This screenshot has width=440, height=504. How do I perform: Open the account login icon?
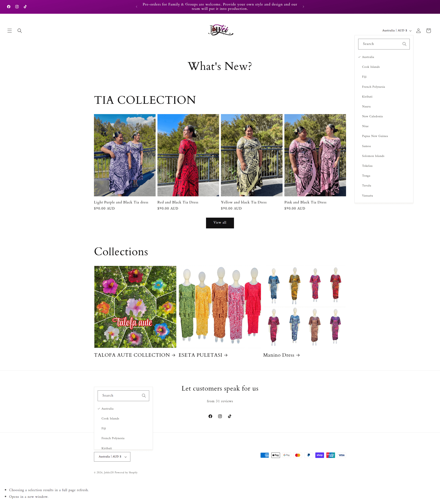pyautogui.click(x=418, y=31)
